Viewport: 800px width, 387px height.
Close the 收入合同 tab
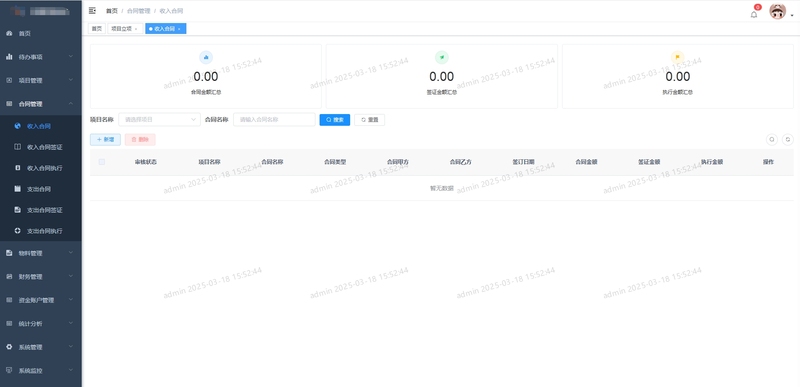pos(179,29)
